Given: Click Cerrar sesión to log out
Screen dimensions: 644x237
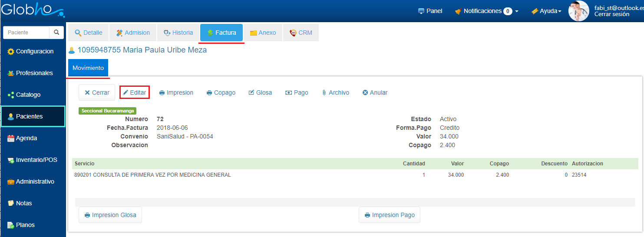Looking at the screenshot, I should click(611, 14).
